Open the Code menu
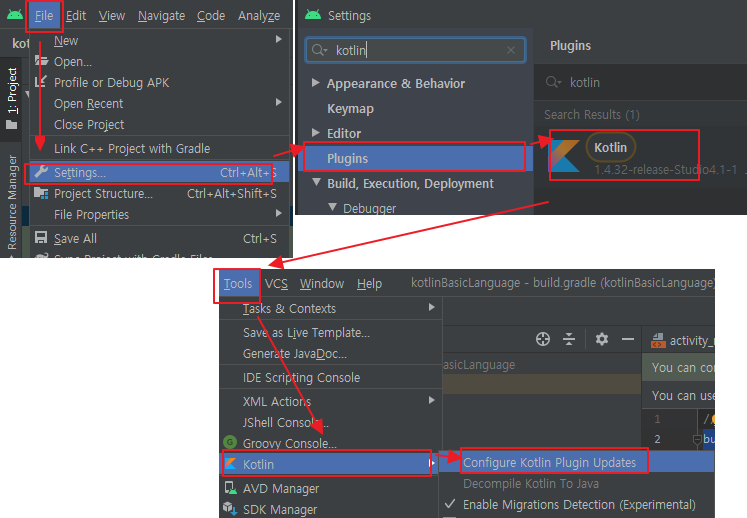The image size is (747, 518). click(x=211, y=16)
